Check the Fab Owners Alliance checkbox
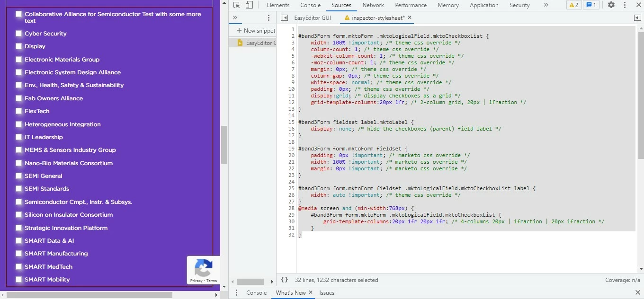This screenshot has height=299, width=644. pyautogui.click(x=19, y=98)
